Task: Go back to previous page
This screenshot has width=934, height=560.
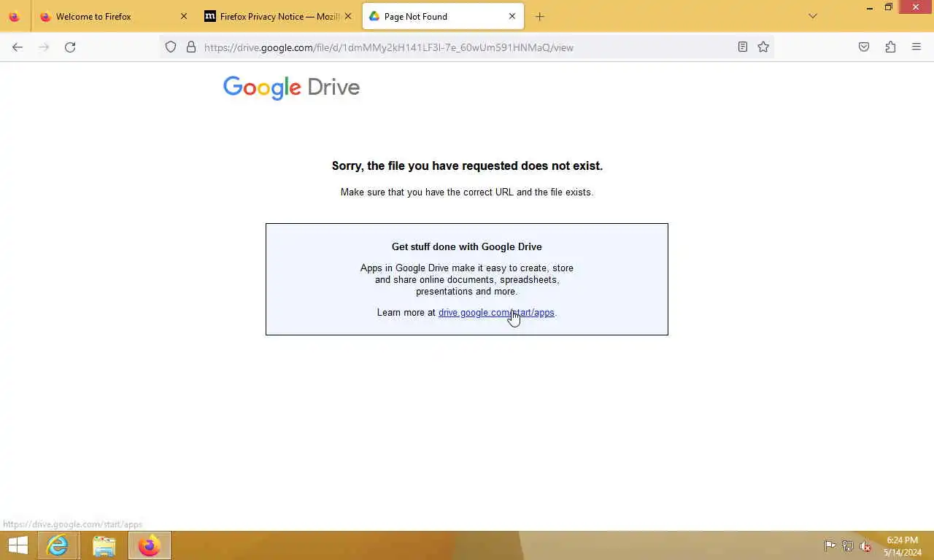Action: [18, 47]
